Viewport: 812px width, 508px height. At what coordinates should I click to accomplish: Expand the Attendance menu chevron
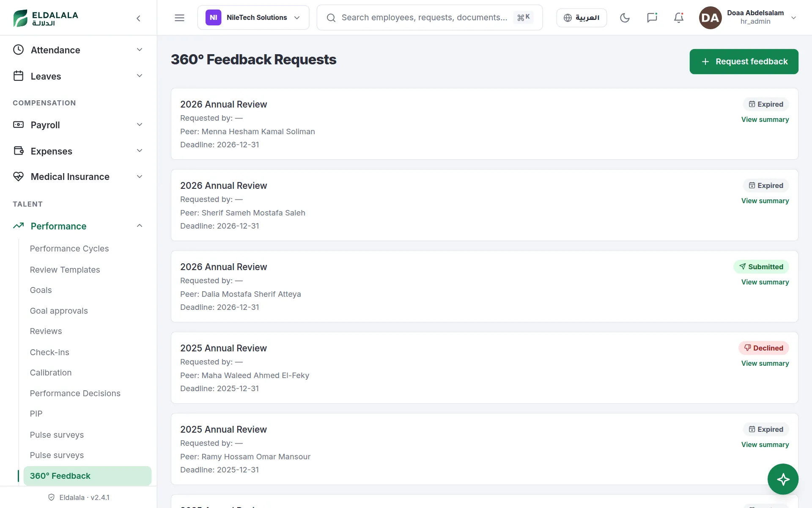pos(140,50)
